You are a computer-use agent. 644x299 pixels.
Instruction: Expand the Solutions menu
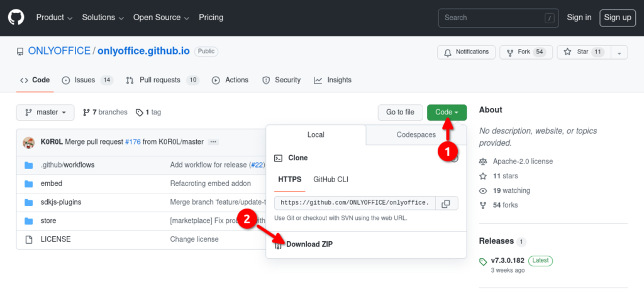coord(103,18)
